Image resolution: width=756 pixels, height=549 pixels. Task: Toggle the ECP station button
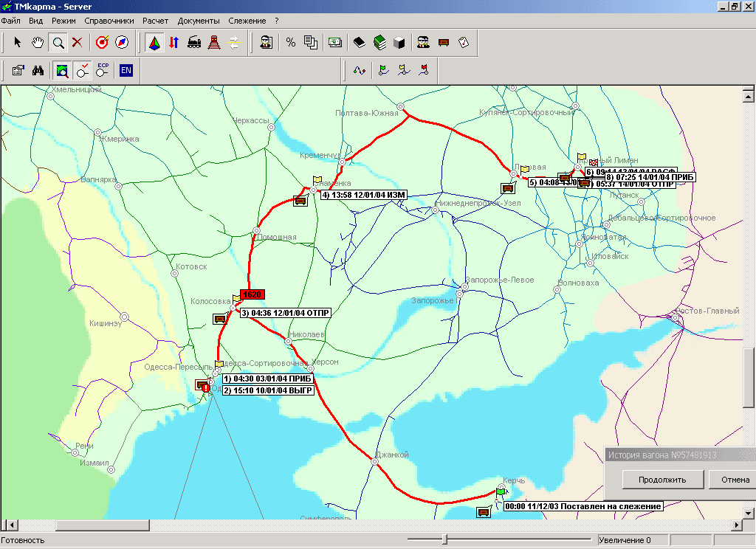click(102, 71)
